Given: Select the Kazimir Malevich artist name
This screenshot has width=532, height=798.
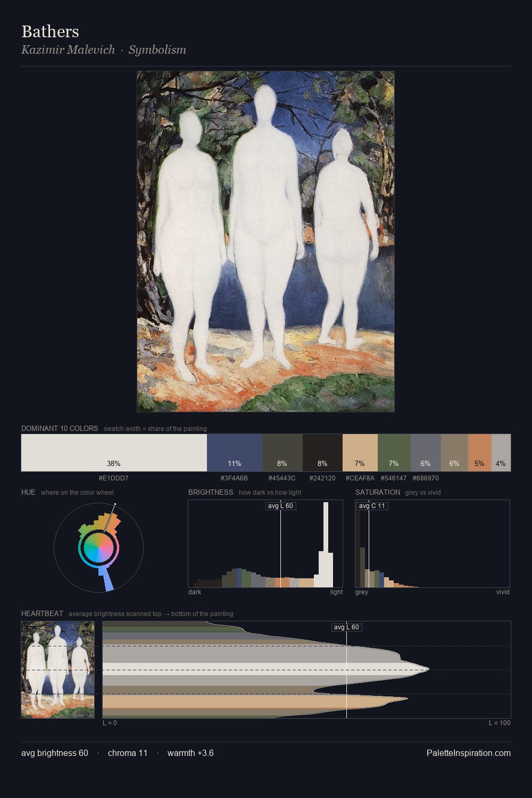Looking at the screenshot, I should 68,49.
